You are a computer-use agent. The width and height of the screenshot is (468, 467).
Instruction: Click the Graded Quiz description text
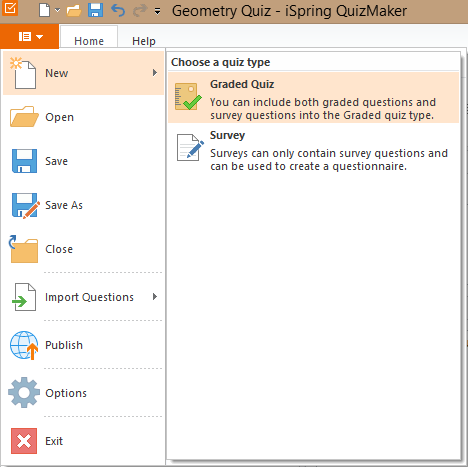click(323, 109)
